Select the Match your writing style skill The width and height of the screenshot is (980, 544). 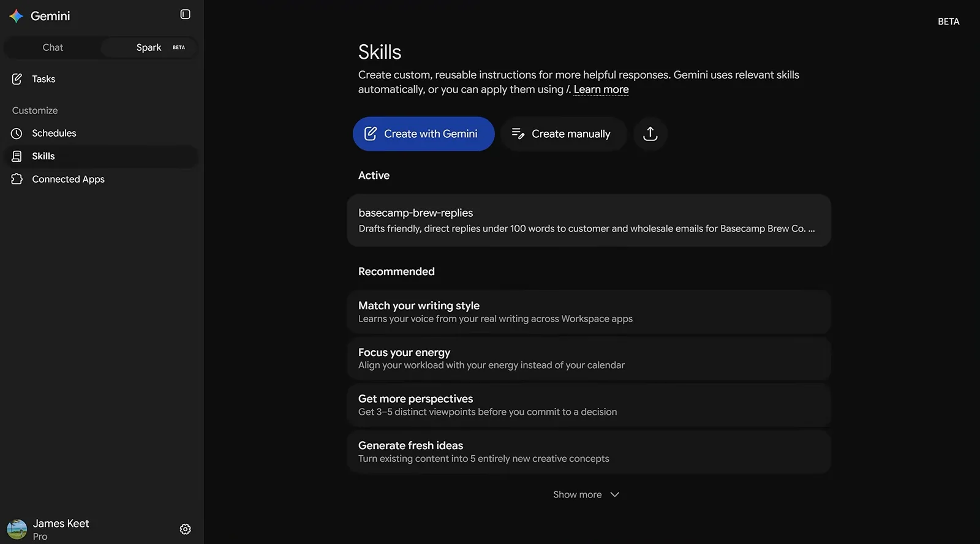coord(589,312)
